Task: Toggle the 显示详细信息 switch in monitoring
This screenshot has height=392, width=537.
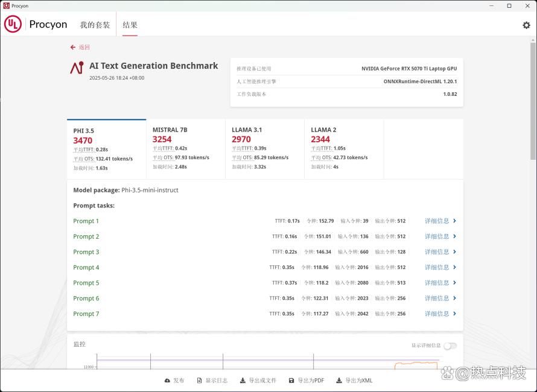Action: click(x=450, y=346)
